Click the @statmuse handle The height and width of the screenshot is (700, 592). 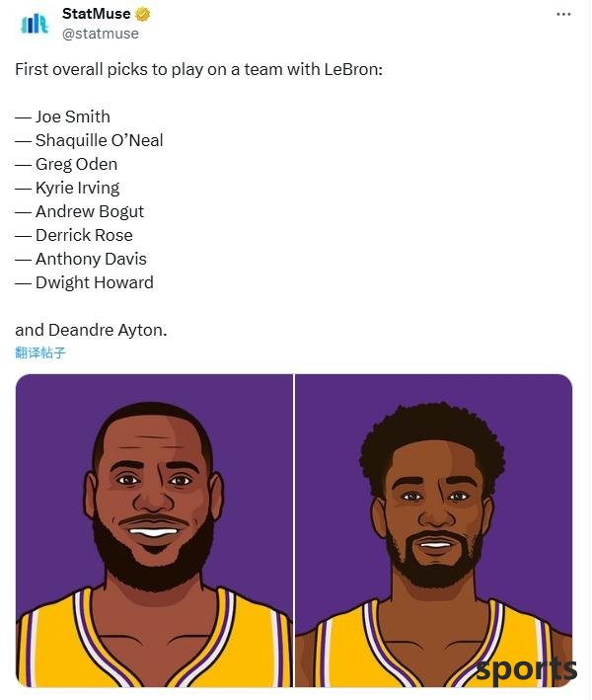coord(101,34)
